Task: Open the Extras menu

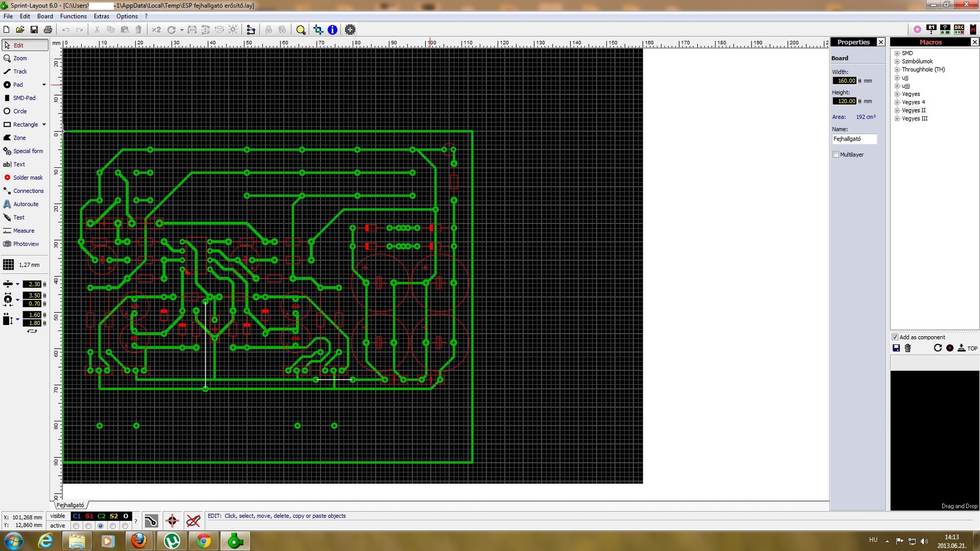Action: point(101,16)
